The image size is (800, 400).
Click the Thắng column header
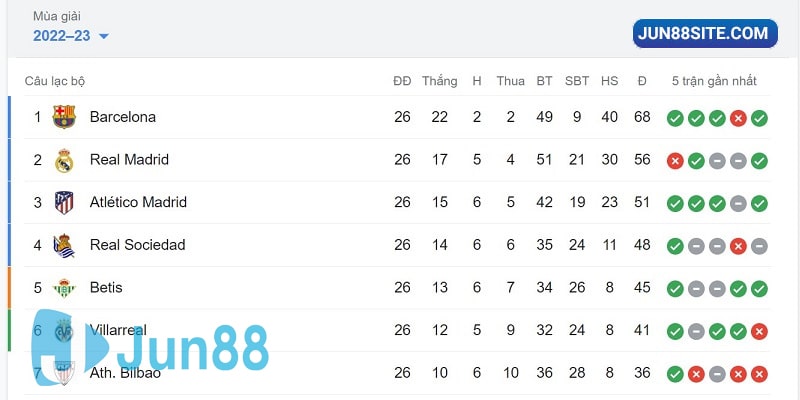pos(439,81)
